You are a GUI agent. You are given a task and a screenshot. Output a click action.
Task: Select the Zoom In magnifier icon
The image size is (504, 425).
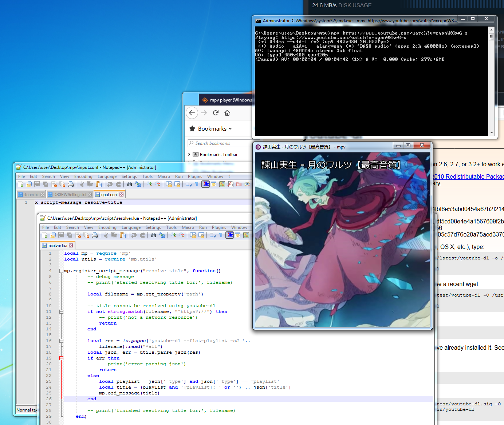(x=174, y=235)
